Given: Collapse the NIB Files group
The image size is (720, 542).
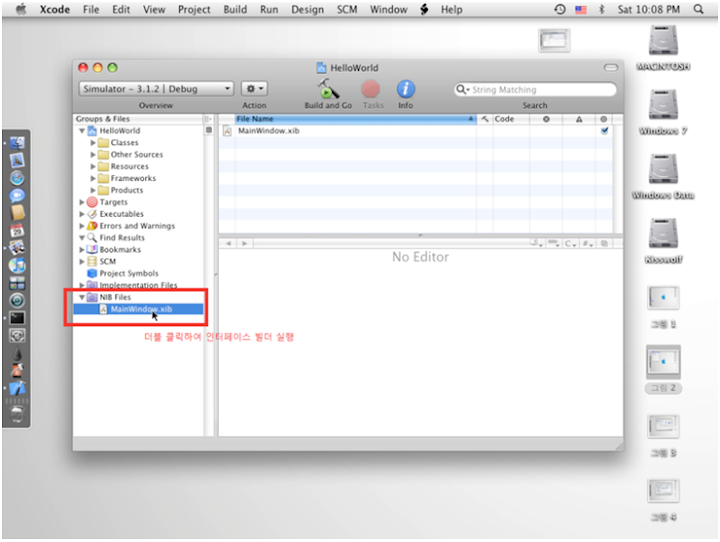Looking at the screenshot, I should point(82,297).
